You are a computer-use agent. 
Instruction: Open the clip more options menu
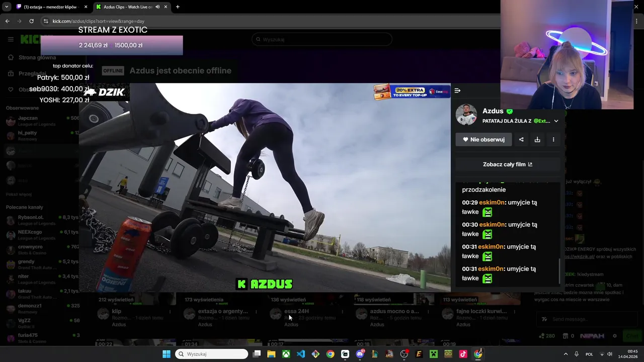click(x=553, y=139)
